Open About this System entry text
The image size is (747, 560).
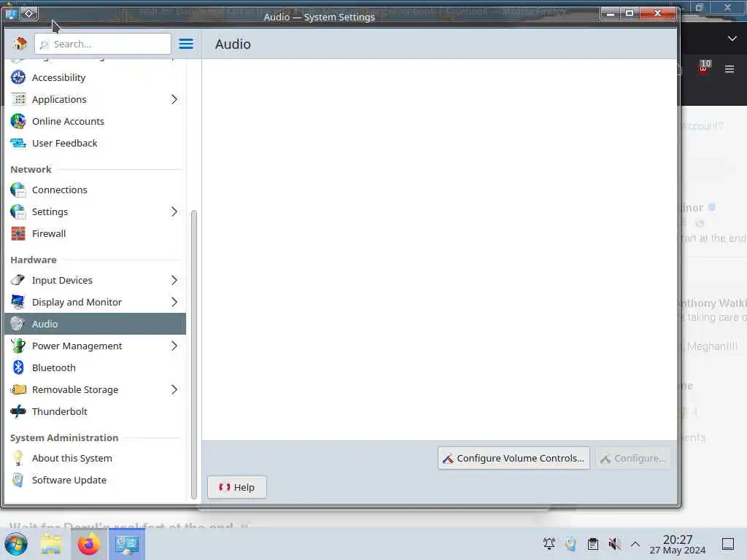pyautogui.click(x=72, y=459)
